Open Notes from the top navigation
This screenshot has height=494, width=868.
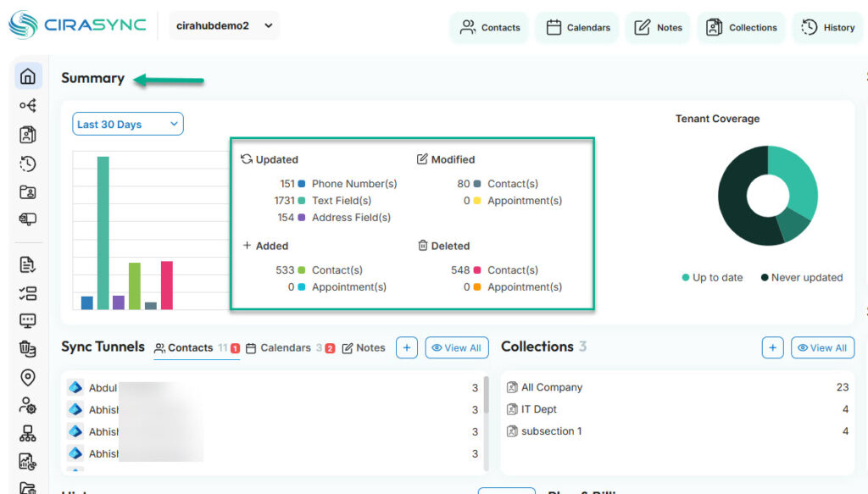point(658,27)
